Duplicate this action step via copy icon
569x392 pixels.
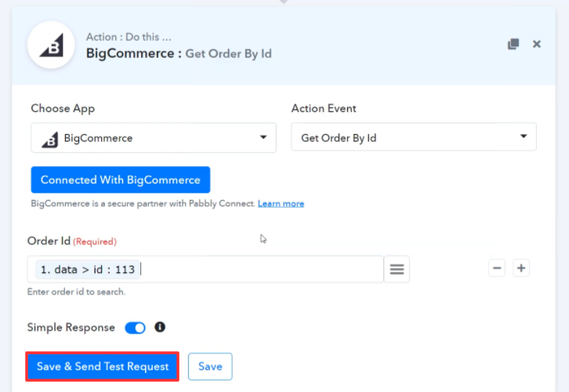point(513,44)
